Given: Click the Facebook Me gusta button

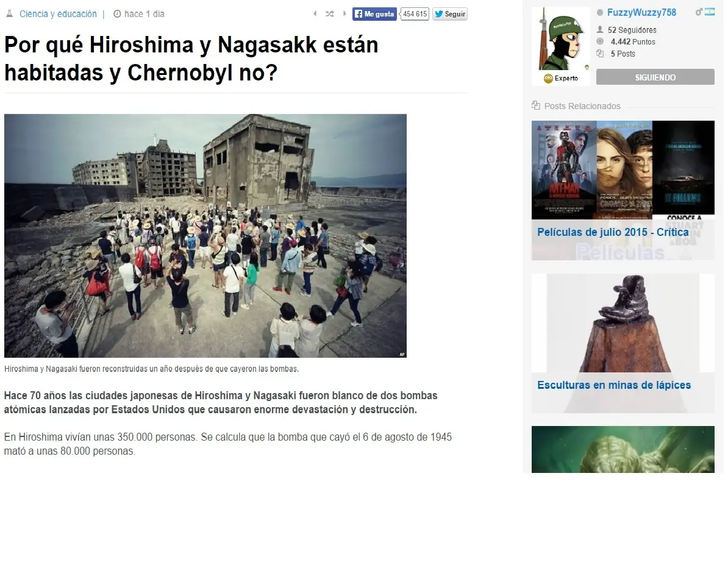Looking at the screenshot, I should click(x=374, y=14).
